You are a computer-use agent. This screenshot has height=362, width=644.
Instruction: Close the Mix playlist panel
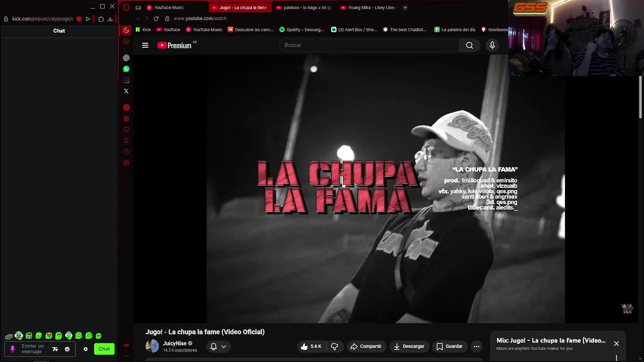616,343
